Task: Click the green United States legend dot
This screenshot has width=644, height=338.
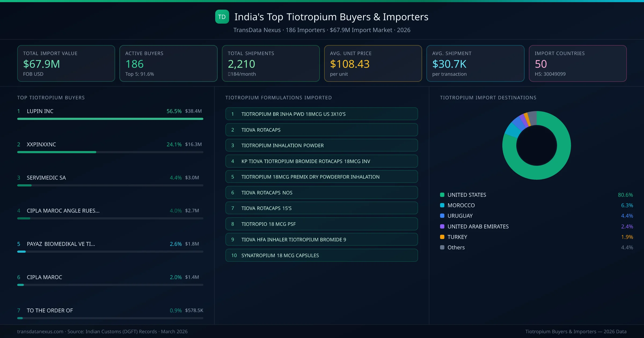Action: click(x=442, y=195)
